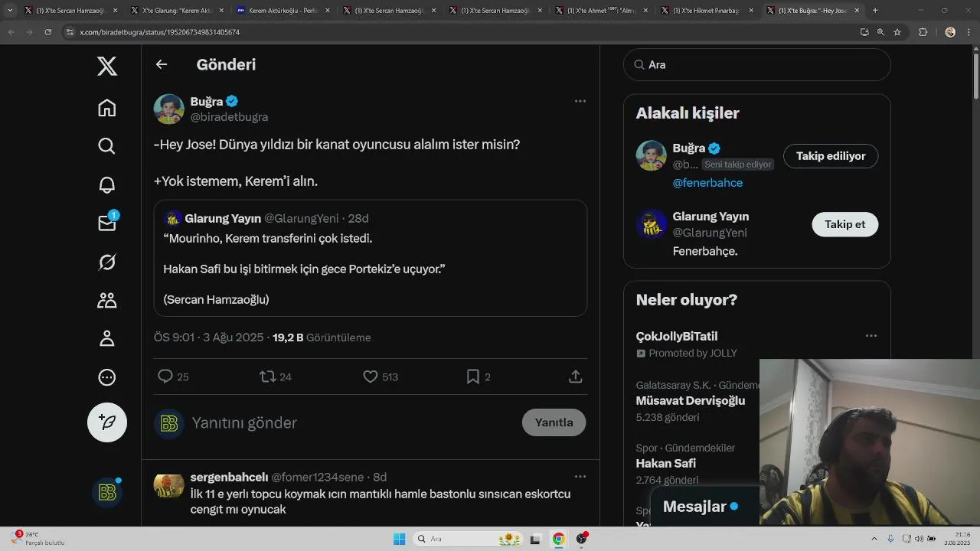Click the address bar URL
980x551 pixels.
(159, 32)
